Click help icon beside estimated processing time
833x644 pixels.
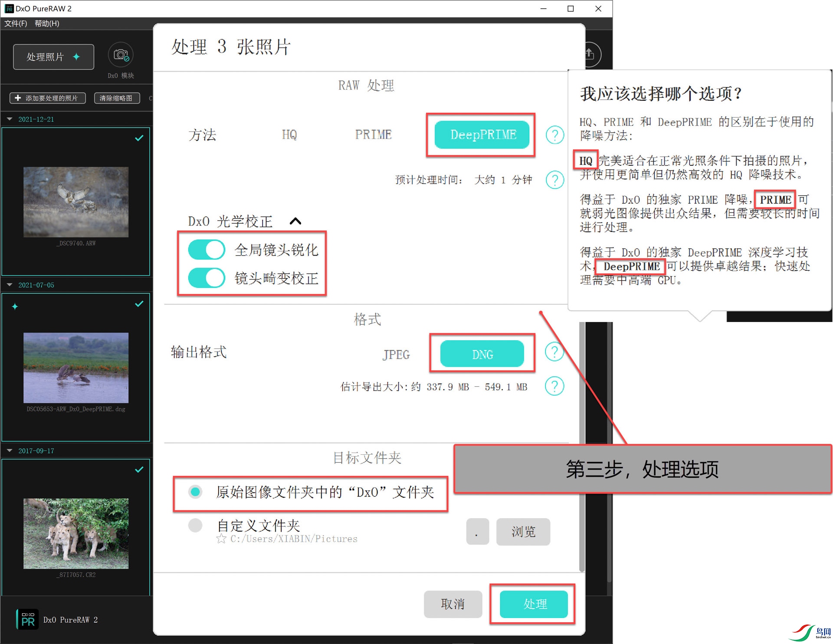pos(554,180)
